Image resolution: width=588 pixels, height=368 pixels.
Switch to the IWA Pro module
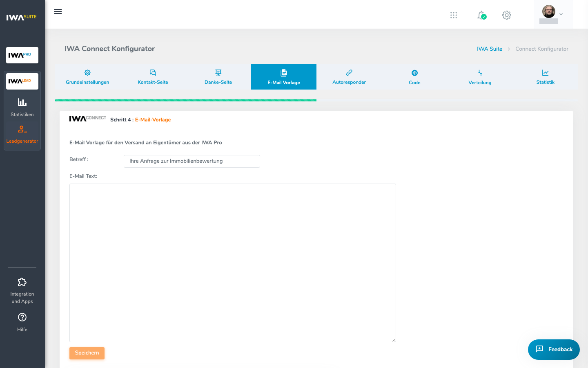tap(22, 55)
